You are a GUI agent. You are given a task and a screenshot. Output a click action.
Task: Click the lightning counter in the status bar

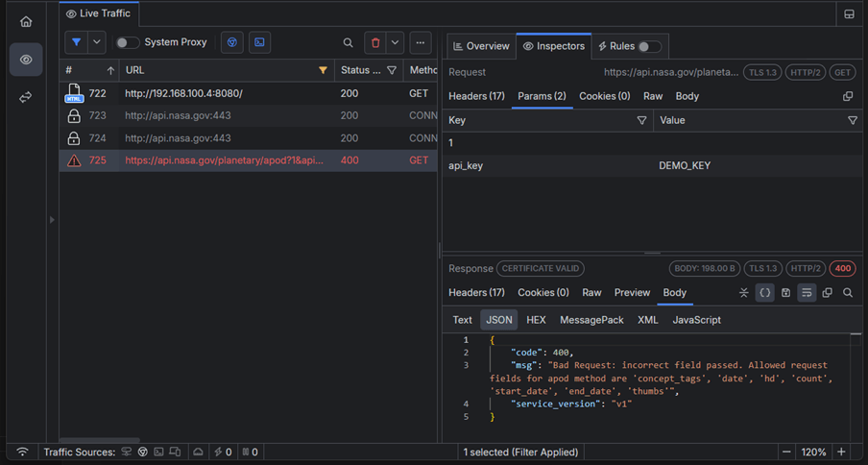tap(223, 452)
